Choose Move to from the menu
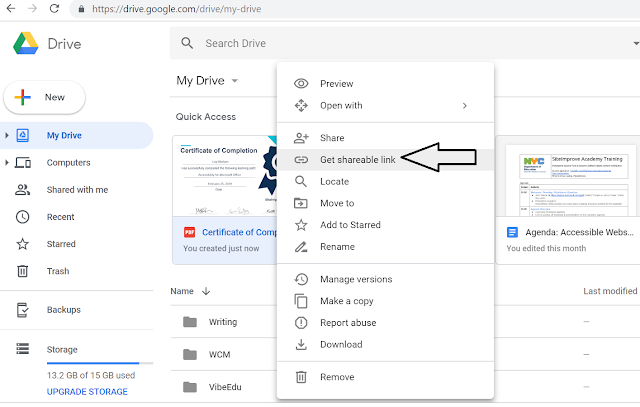The image size is (640, 407). [x=385, y=203]
